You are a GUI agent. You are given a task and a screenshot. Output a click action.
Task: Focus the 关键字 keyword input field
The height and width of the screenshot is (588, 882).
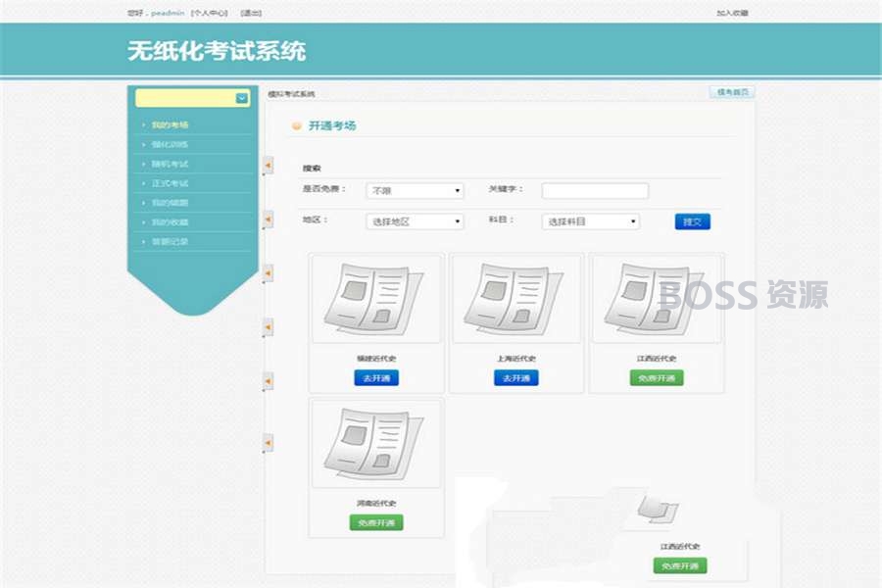(x=595, y=191)
